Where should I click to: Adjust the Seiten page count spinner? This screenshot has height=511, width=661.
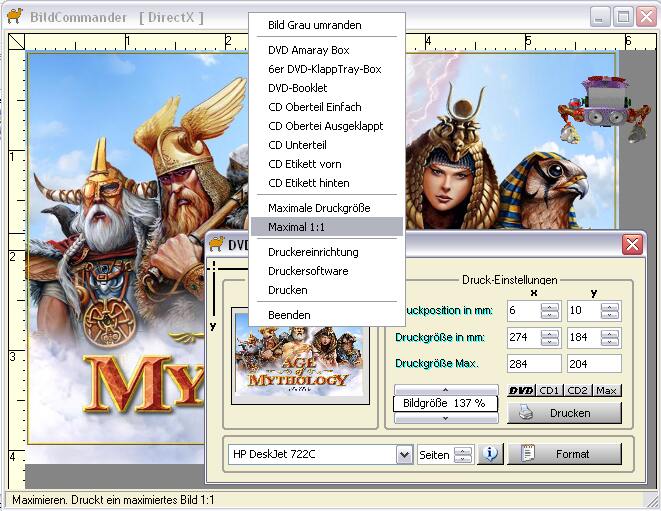click(x=462, y=455)
